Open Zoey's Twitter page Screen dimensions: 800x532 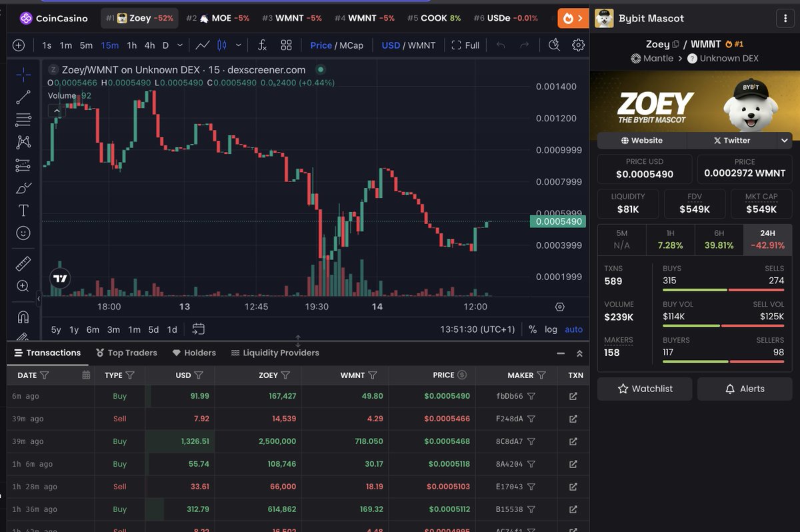(x=732, y=141)
